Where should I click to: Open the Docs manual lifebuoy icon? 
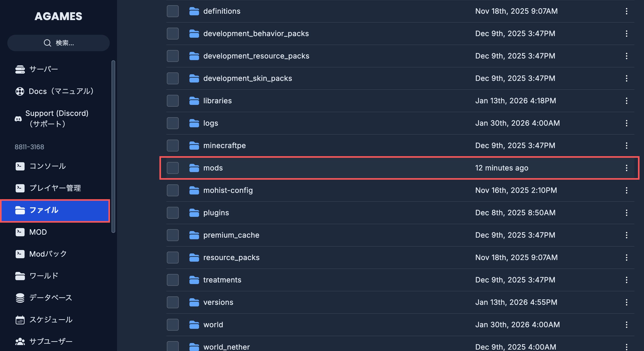[x=20, y=91]
